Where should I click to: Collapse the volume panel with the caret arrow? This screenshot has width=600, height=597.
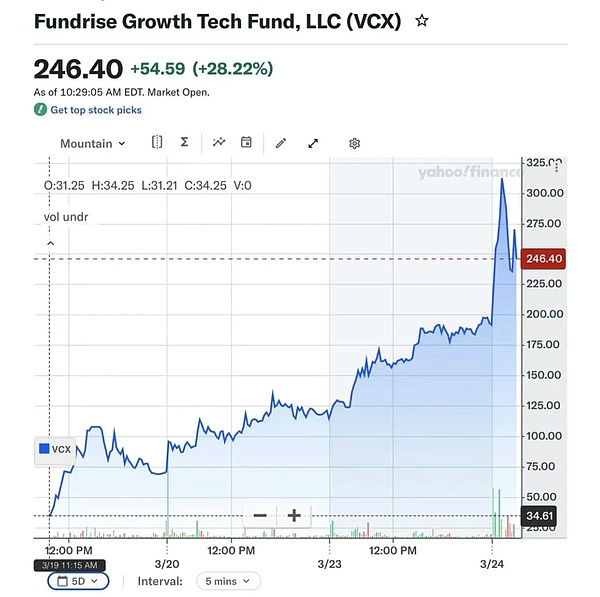point(49,242)
